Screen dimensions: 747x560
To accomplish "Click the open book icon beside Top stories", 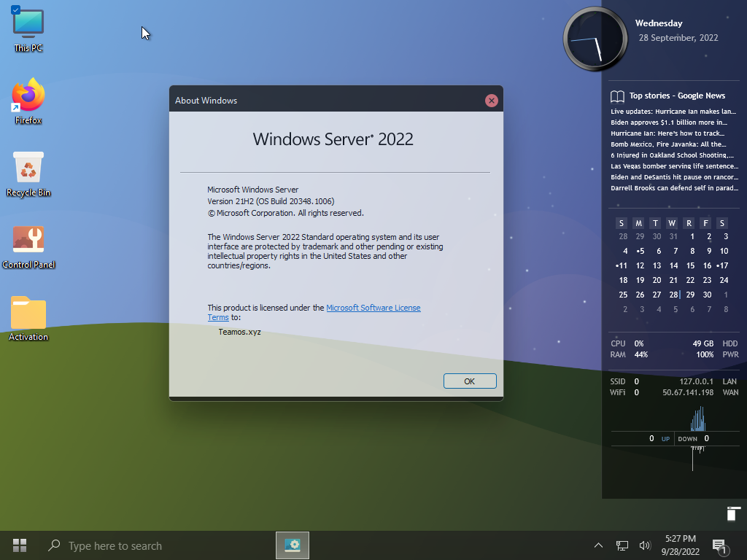I will (x=617, y=96).
